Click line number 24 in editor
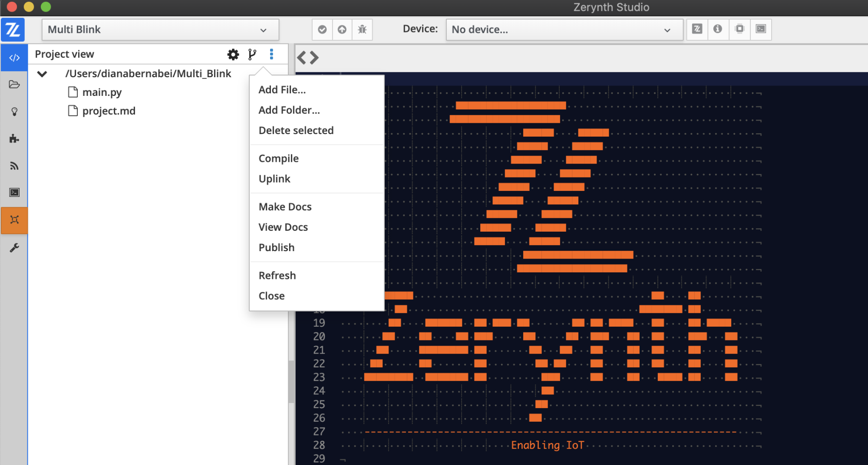Image resolution: width=868 pixels, height=465 pixels. tap(319, 391)
